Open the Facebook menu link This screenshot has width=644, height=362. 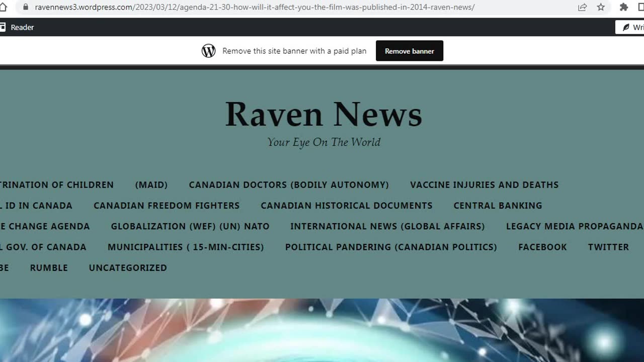point(542,247)
